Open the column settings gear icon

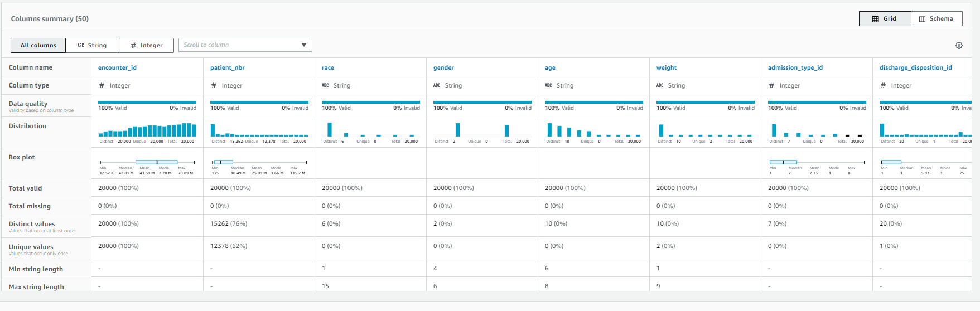[959, 46]
